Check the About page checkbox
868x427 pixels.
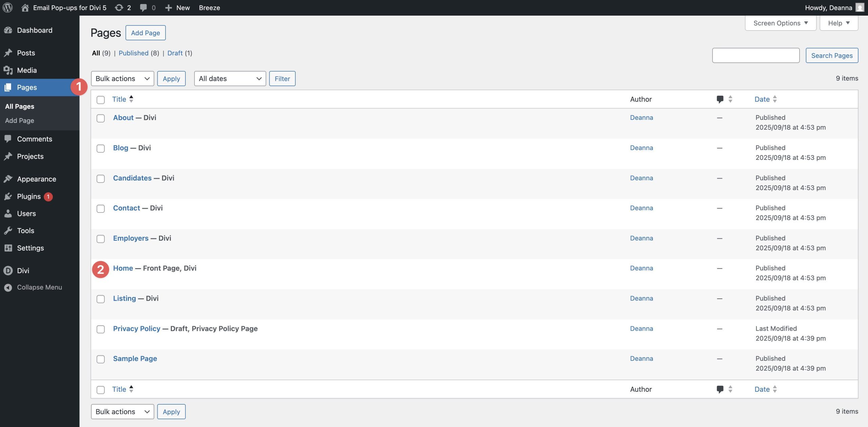pos(101,118)
